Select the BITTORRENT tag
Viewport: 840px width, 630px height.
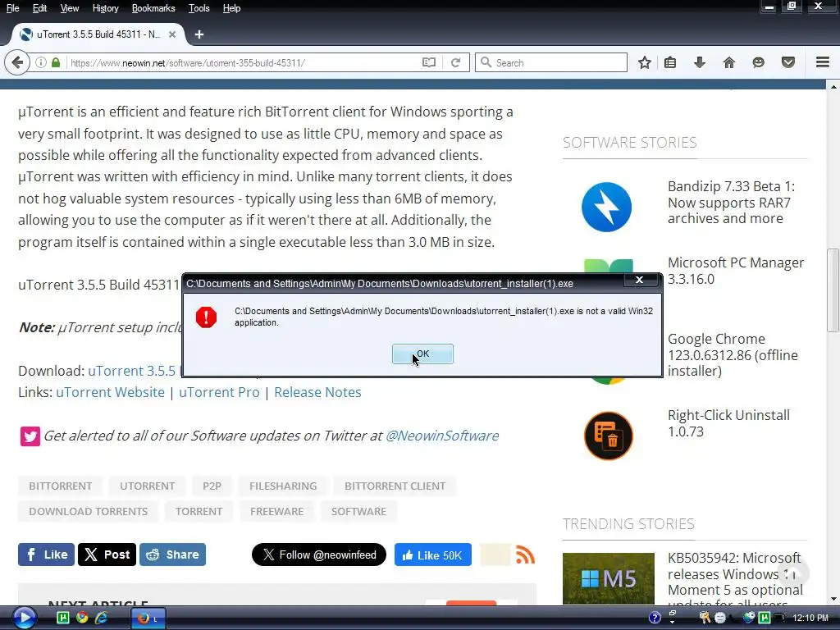coord(61,486)
